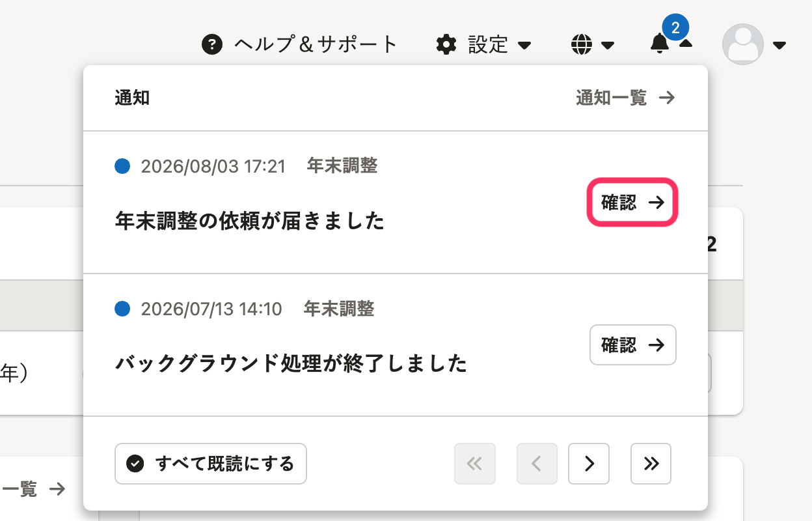Jump to first notification page

pyautogui.click(x=475, y=464)
